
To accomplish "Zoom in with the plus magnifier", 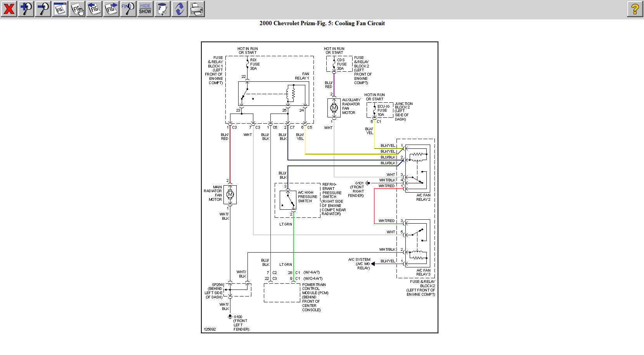I will pyautogui.click(x=26, y=9).
